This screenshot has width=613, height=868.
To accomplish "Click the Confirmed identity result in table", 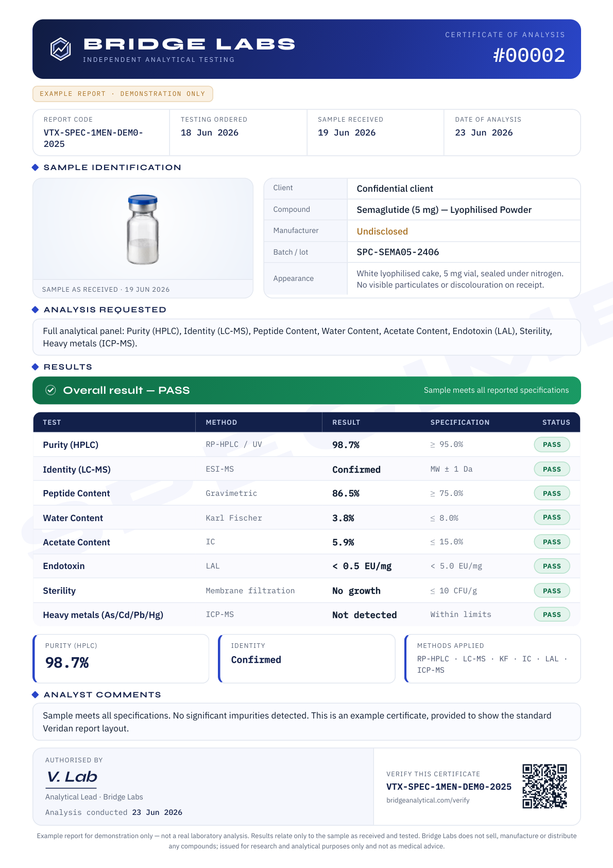I will coord(356,470).
